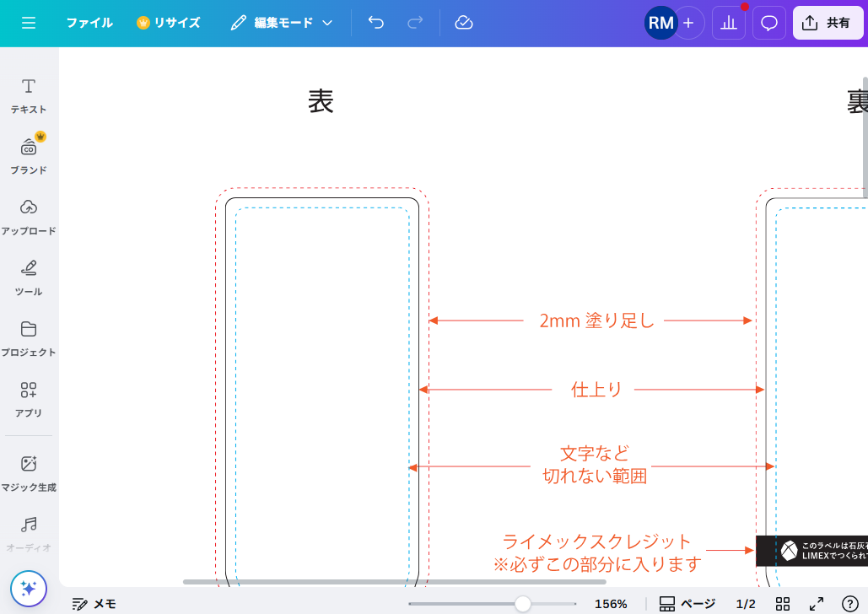868x614 pixels.
Task: Toggle the メモ notes panel
Action: (94, 604)
